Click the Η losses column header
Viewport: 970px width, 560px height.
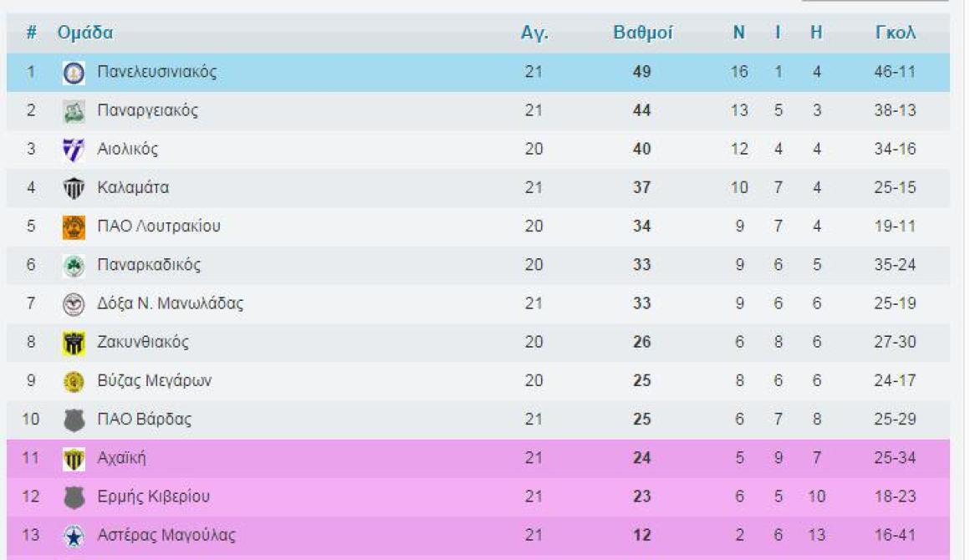817,33
